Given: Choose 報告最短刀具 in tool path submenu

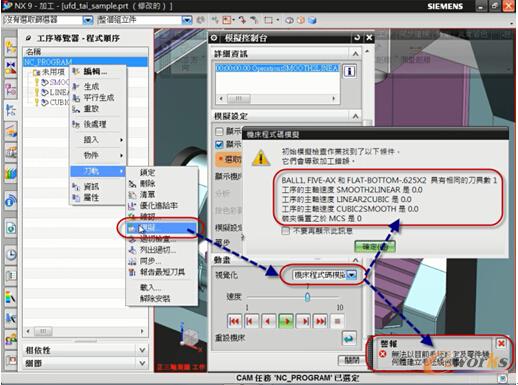Looking at the screenshot, I should (162, 272).
